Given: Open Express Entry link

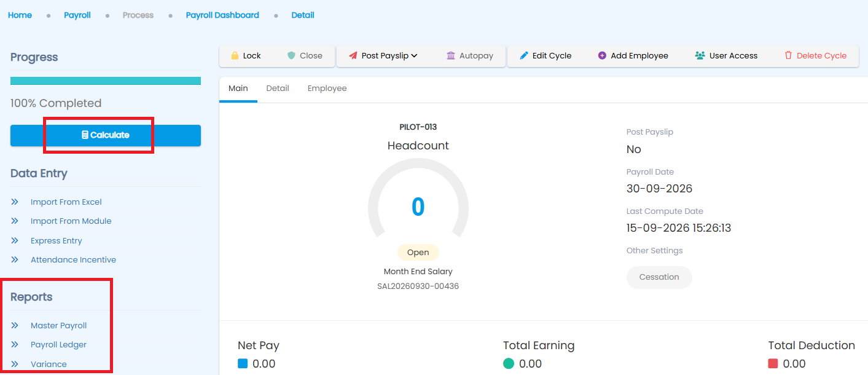Looking at the screenshot, I should 57,240.
